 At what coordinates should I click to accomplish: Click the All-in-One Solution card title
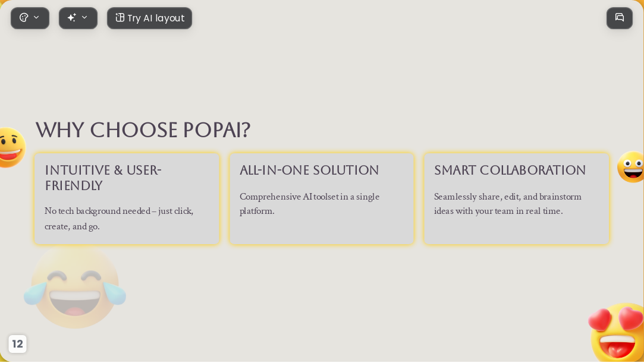pos(309,171)
